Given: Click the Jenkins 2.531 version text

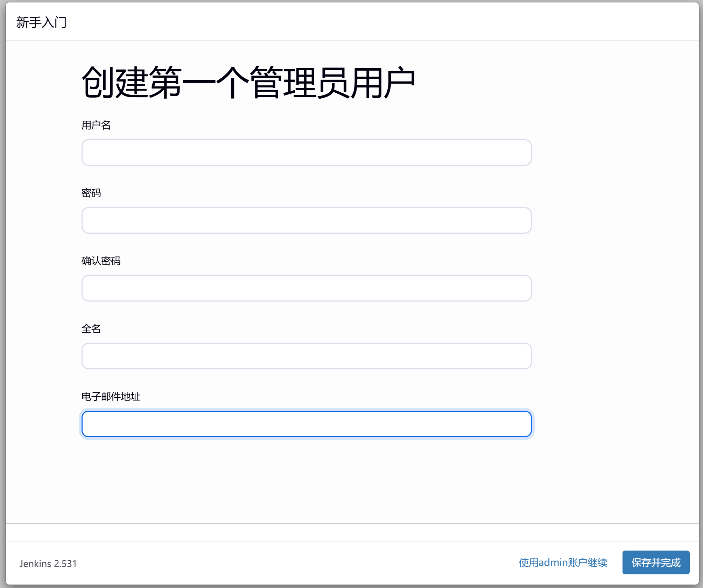Looking at the screenshot, I should pos(48,564).
